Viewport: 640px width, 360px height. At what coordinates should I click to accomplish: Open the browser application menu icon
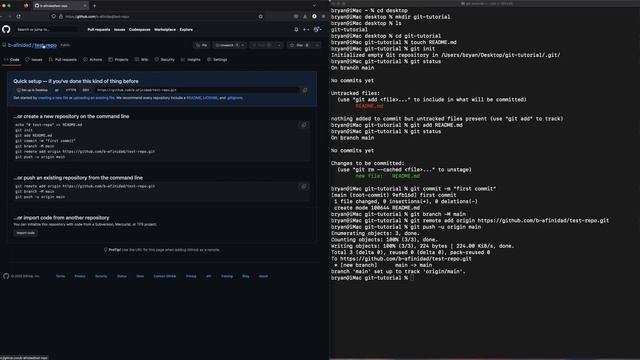pos(324,16)
